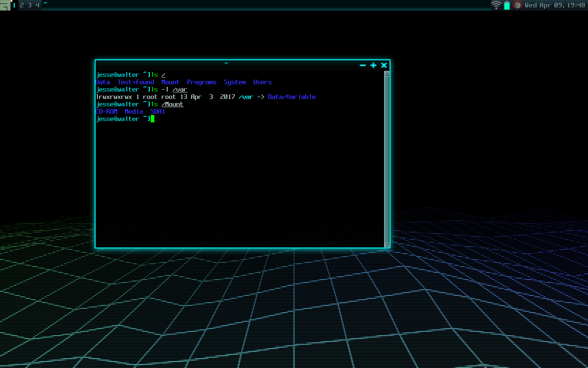Jump to workspace 4

[37, 5]
